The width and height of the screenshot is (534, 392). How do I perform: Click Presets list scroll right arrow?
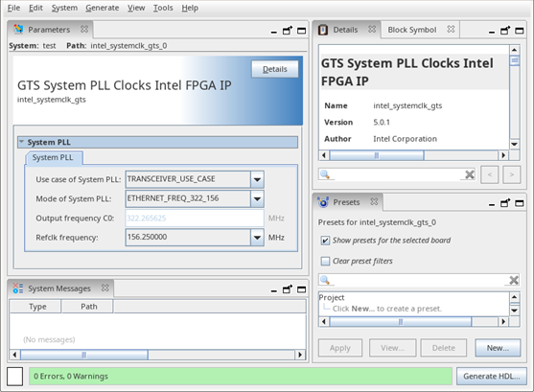(x=503, y=321)
